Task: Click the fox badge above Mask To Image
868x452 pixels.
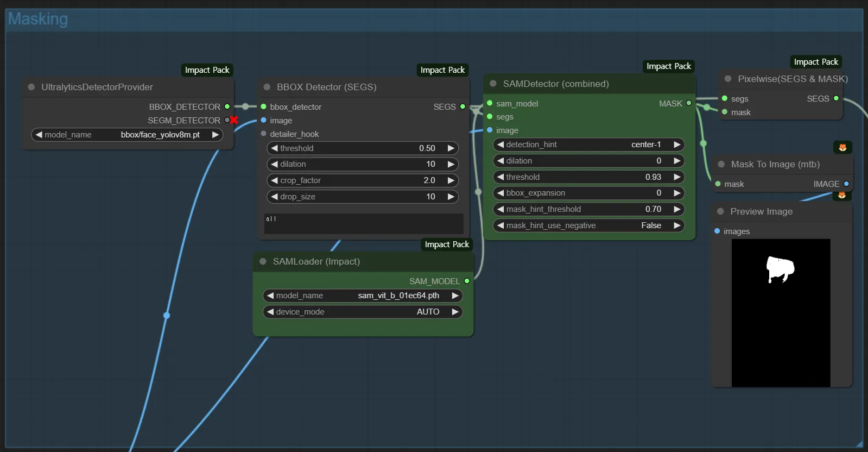Action: point(842,147)
